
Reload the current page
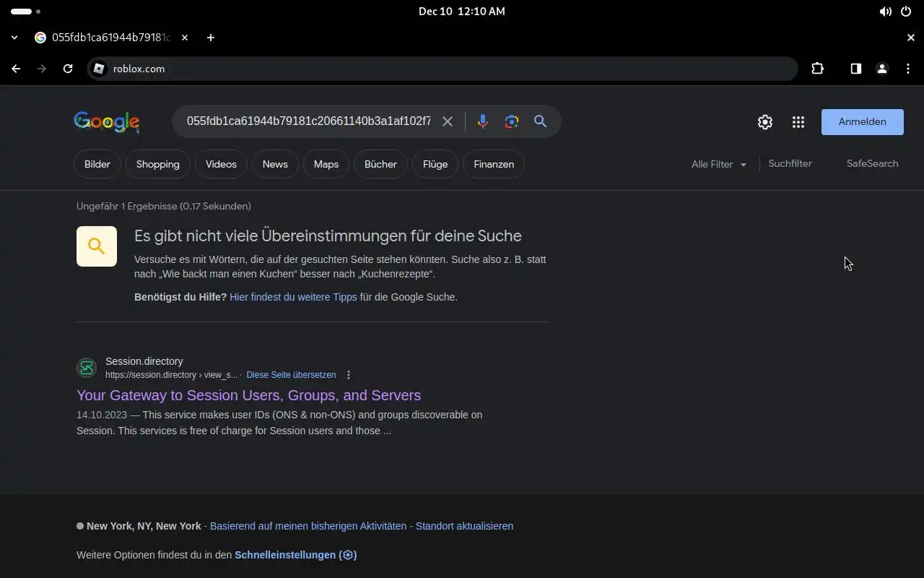coord(68,69)
